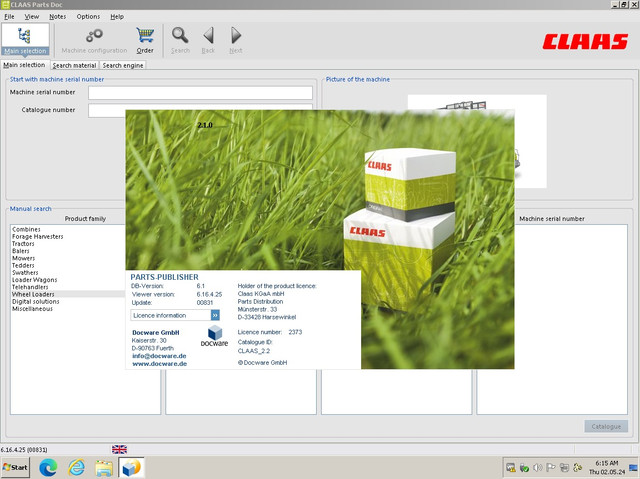Select Telehandlers in the Product family list
Screen dimensions: 640x479
point(30,287)
